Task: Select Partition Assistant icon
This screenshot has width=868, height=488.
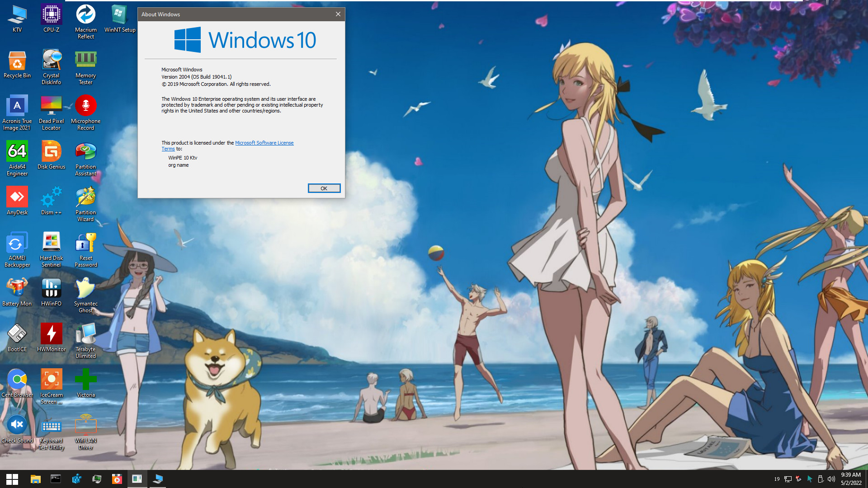Action: click(86, 159)
